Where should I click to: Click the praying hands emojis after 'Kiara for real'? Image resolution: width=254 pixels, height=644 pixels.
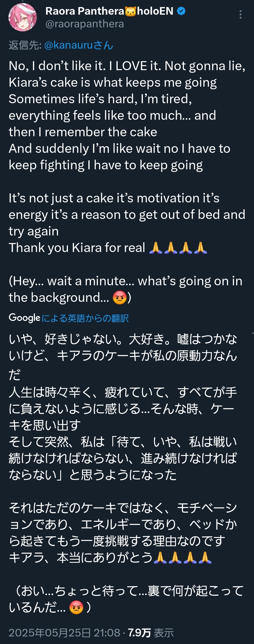tap(178, 248)
